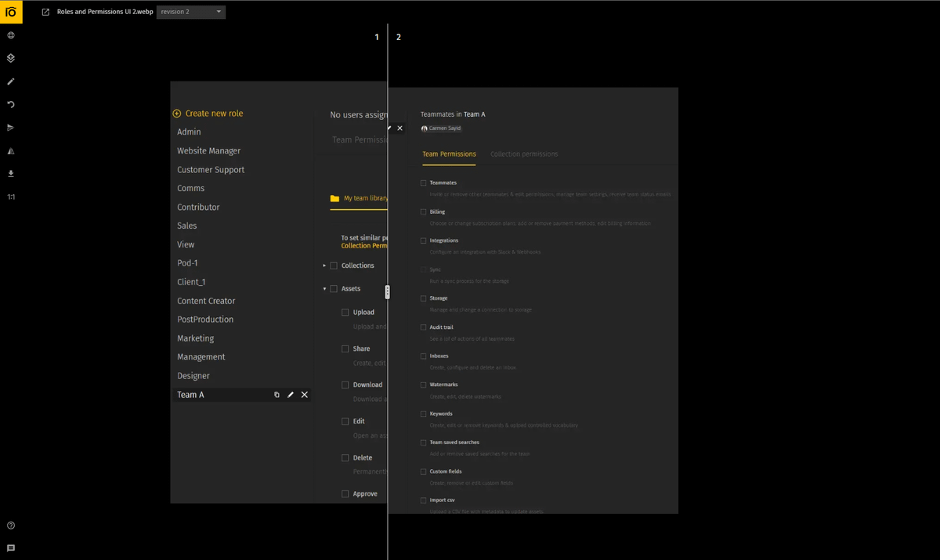Open the external link icon beside the file name

(x=45, y=12)
